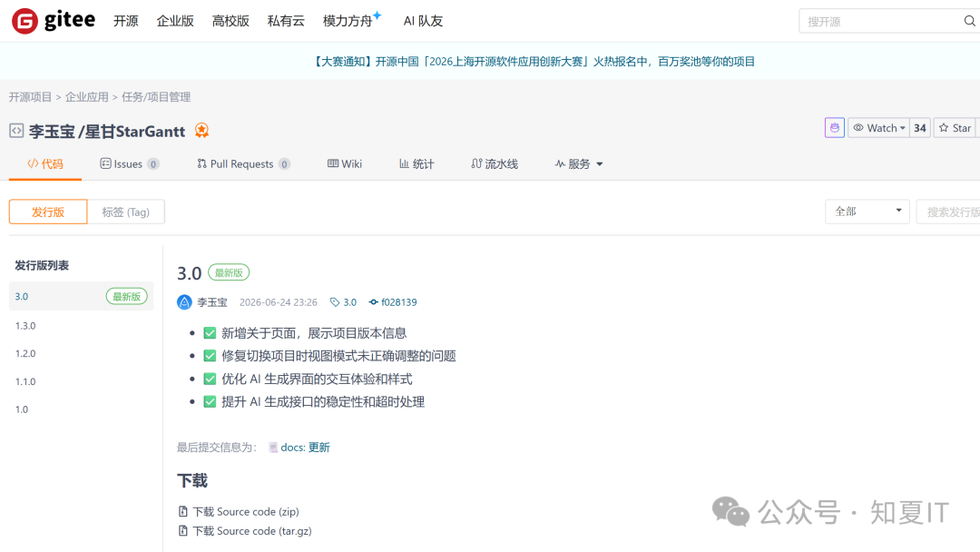Viewport: 980px width, 552px height.
Task: Click 任务/项目管理 breadcrumb link
Action: [x=156, y=97]
